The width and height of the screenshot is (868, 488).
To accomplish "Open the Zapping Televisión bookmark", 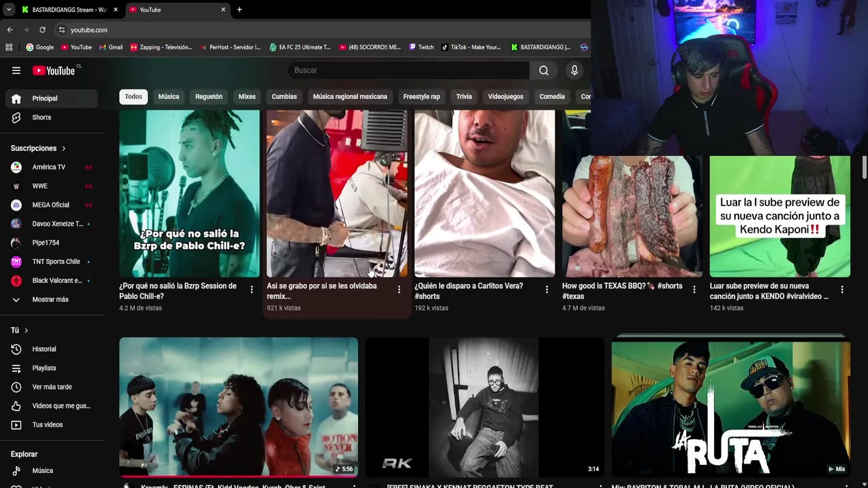I will [161, 47].
